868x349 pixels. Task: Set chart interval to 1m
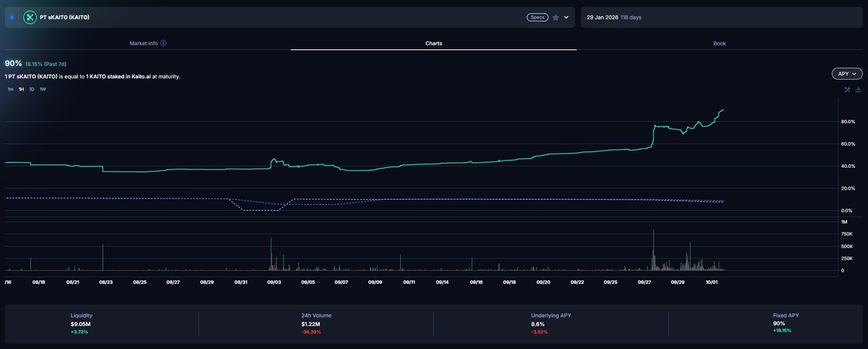point(10,89)
